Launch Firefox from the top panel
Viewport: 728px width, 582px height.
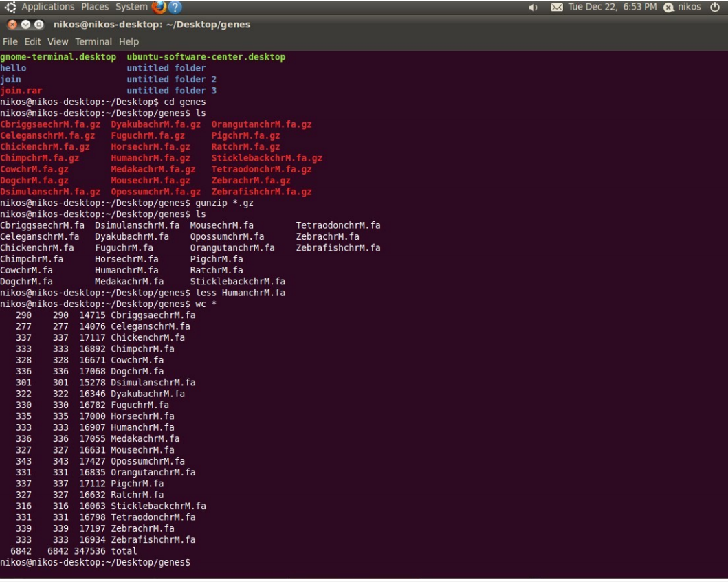159,8
